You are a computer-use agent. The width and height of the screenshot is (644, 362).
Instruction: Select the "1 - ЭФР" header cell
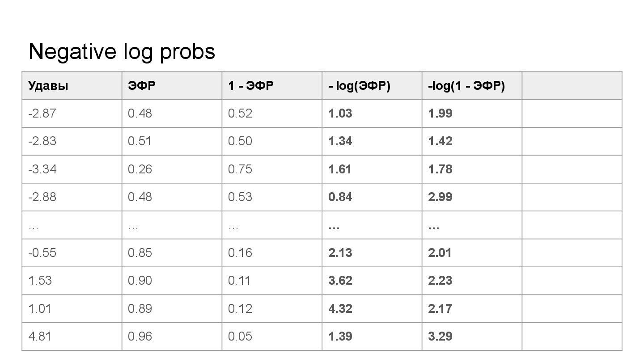[250, 86]
